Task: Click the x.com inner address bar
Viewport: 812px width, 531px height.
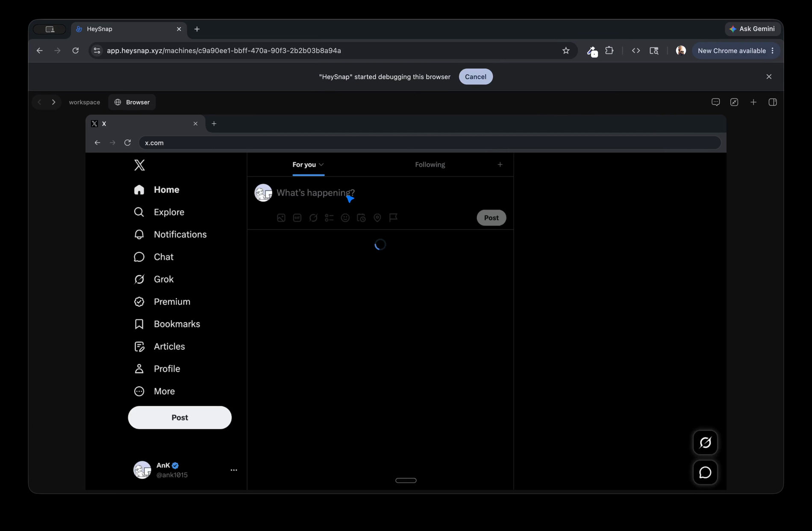Action: pyautogui.click(x=430, y=143)
